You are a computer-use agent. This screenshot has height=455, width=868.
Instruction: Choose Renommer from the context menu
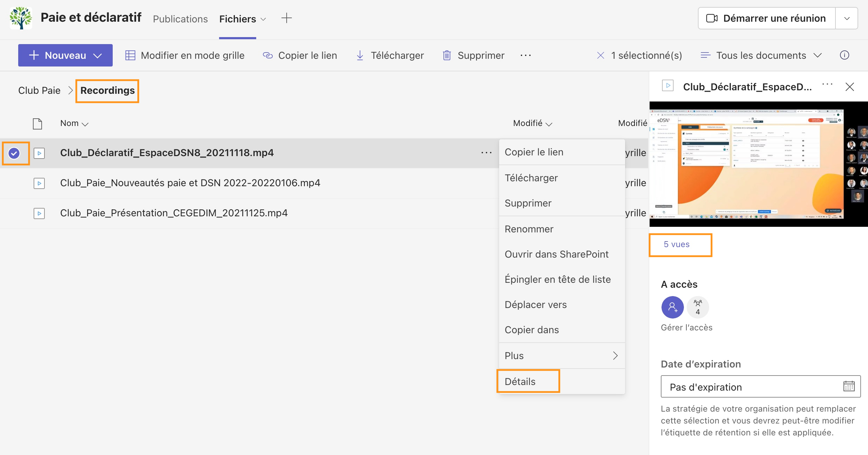click(x=529, y=229)
